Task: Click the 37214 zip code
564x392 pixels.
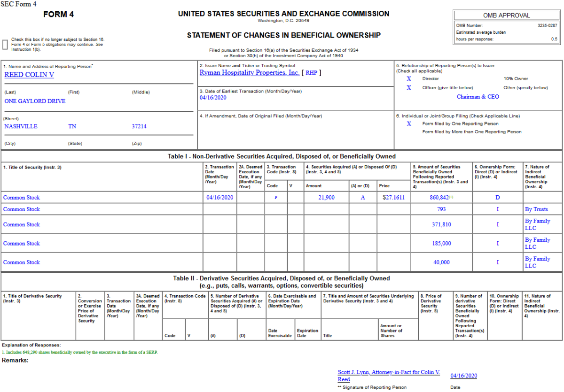Action: [139, 126]
